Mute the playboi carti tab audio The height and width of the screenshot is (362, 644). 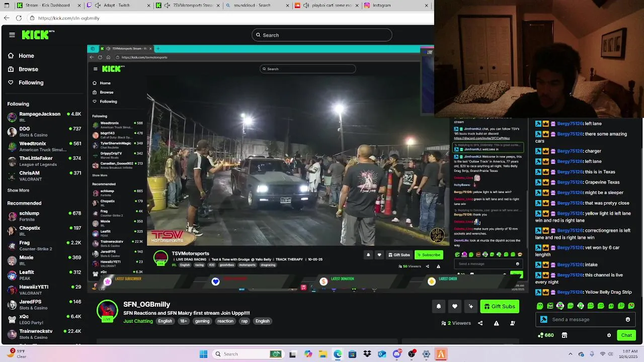[x=306, y=6]
